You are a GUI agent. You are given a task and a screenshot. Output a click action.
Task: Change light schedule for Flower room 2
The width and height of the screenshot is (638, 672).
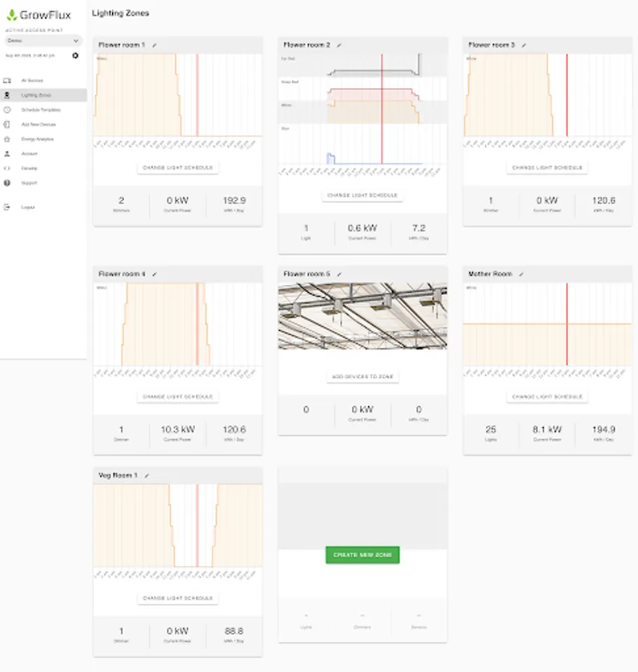(x=362, y=195)
